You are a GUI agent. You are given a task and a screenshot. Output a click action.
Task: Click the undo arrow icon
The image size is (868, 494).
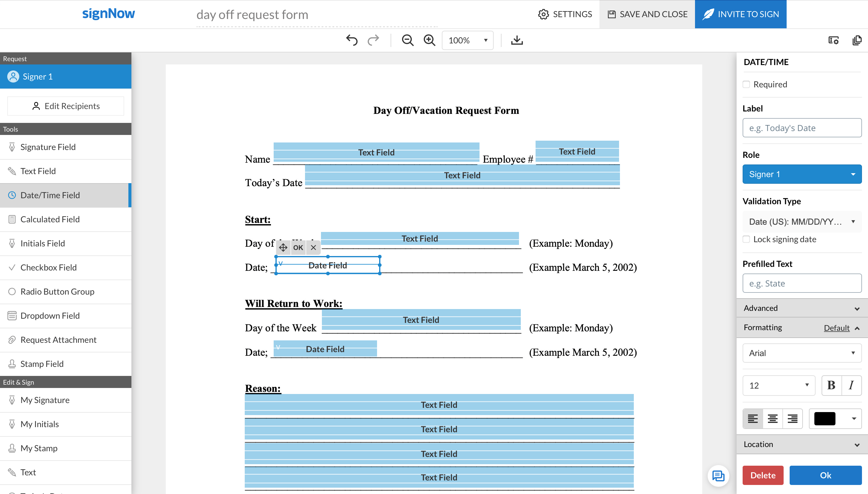[352, 40]
